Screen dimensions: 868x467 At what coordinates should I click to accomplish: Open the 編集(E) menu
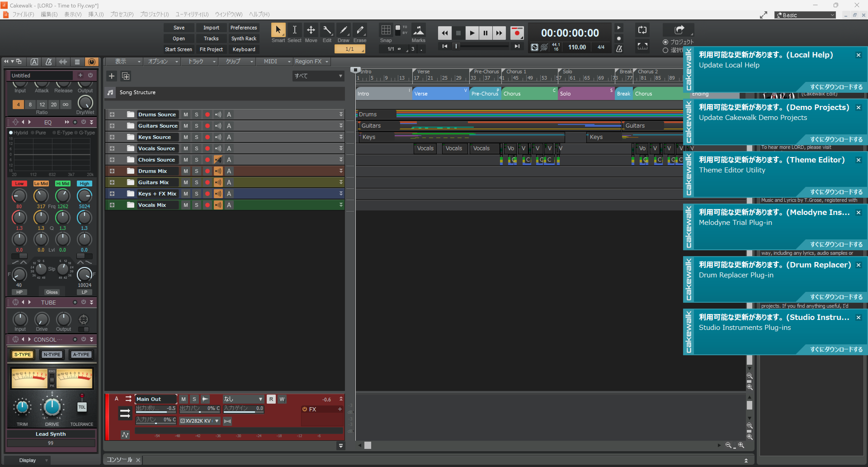pos(49,14)
